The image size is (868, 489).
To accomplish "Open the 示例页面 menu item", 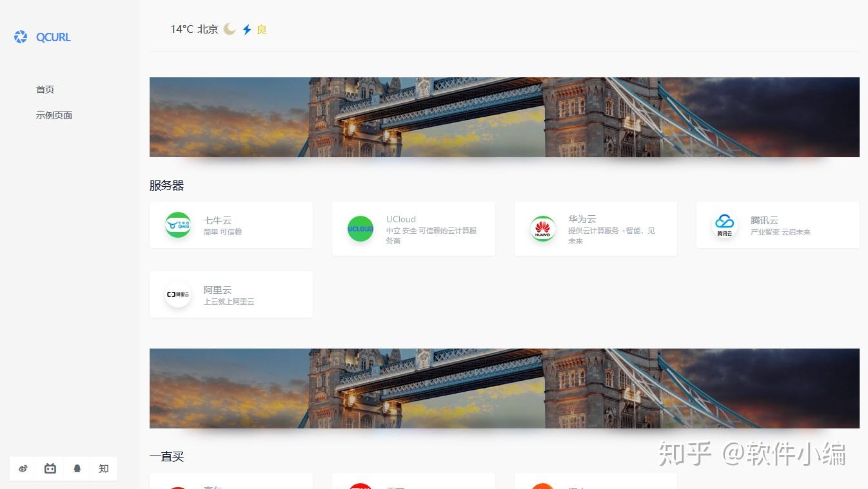I will tap(54, 115).
